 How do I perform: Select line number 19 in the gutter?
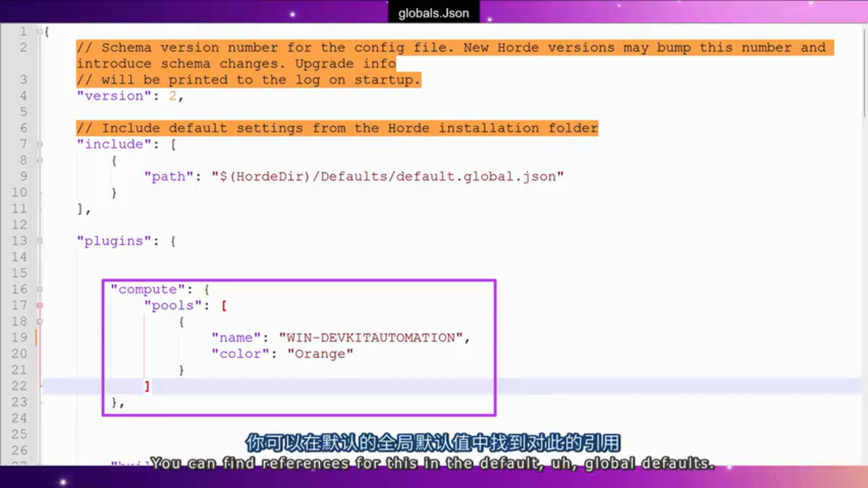(19, 338)
